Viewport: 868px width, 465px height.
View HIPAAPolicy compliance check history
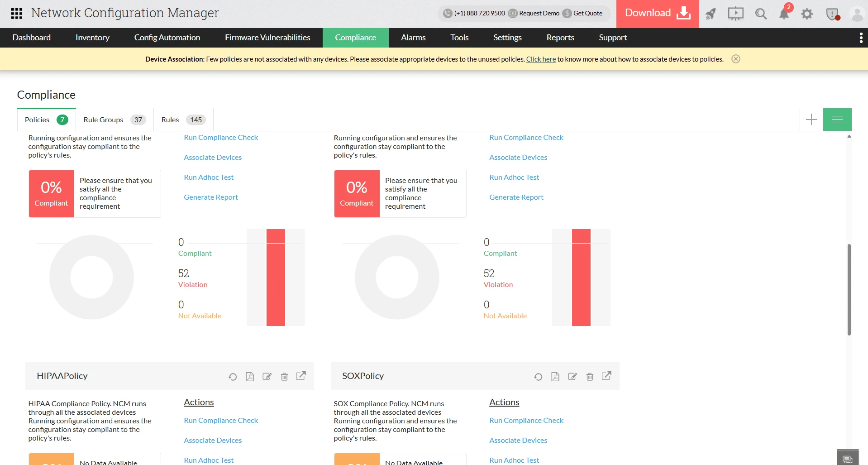click(232, 376)
